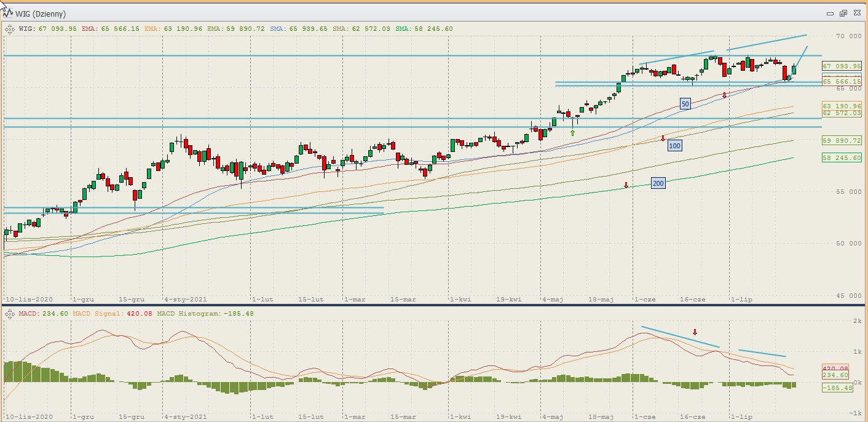Select the blue '50' moving average label
Viewport: 868px width, 422px height.
click(685, 104)
